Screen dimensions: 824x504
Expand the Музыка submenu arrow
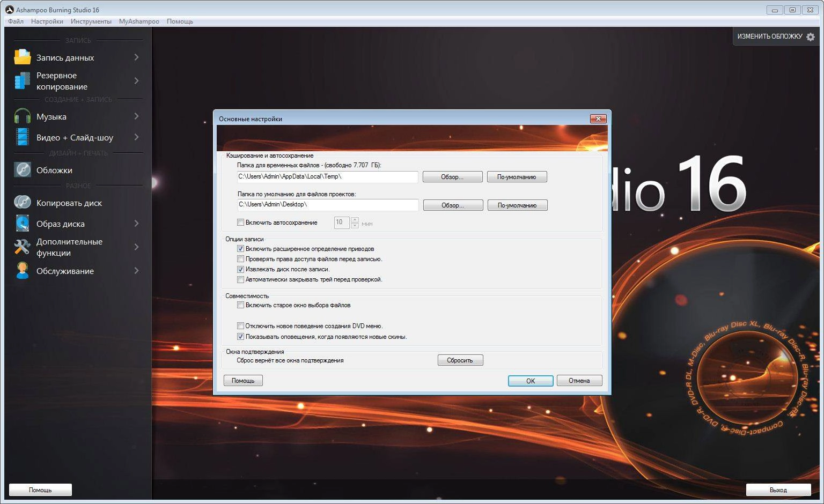136,116
